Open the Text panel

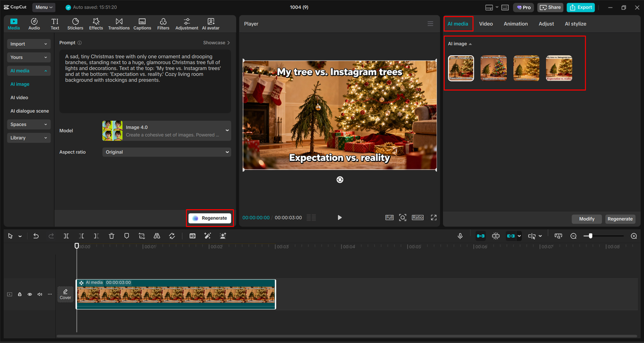click(55, 23)
